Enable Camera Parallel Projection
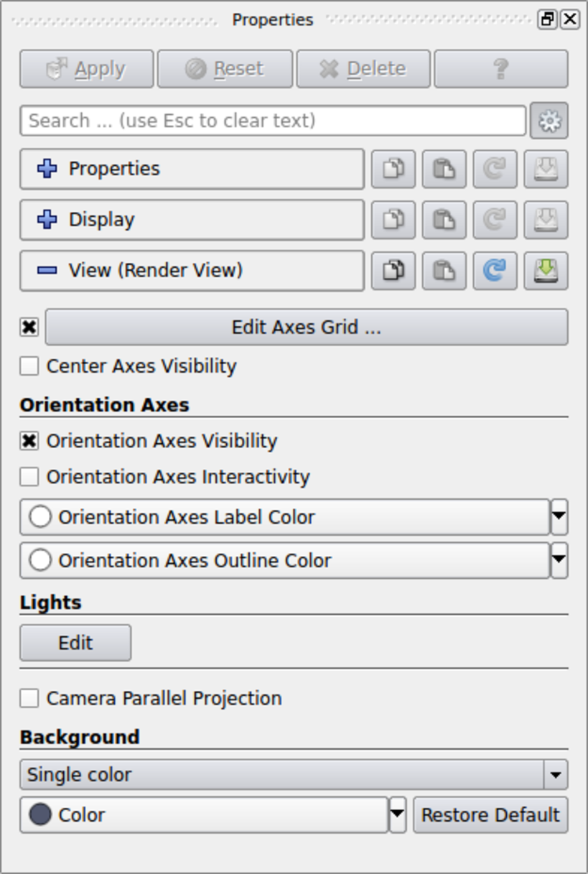 pyautogui.click(x=29, y=698)
